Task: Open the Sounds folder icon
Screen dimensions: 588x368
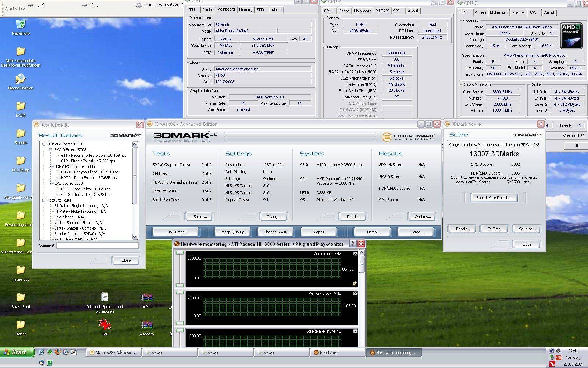Action: click(x=21, y=134)
